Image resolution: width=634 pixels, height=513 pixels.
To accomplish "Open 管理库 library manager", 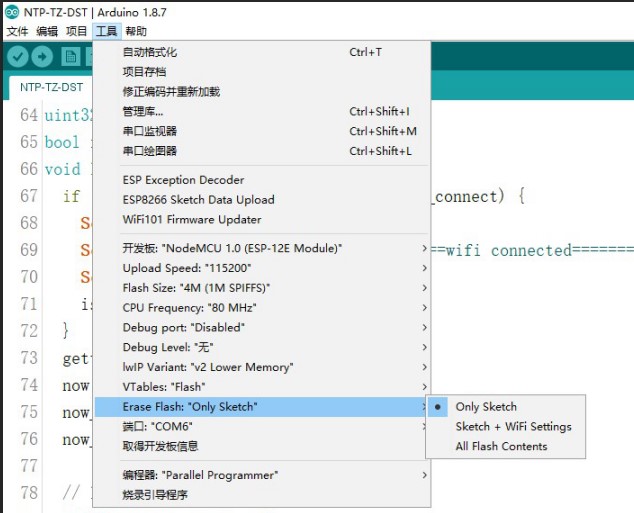I will [262, 112].
